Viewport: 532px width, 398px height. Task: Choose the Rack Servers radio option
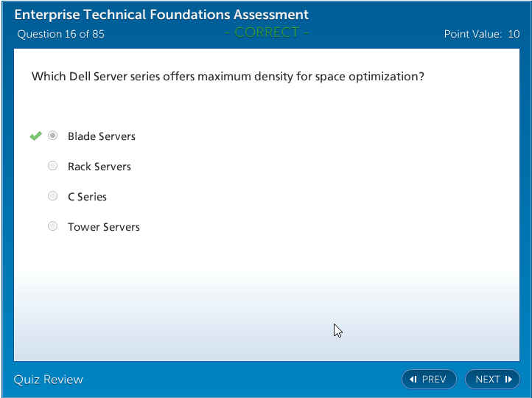[53, 167]
